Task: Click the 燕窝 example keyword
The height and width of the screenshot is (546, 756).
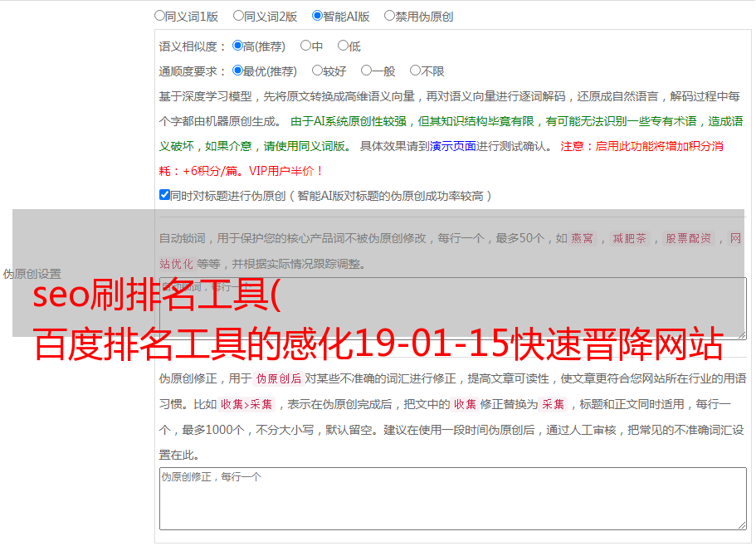Action: pyautogui.click(x=583, y=238)
